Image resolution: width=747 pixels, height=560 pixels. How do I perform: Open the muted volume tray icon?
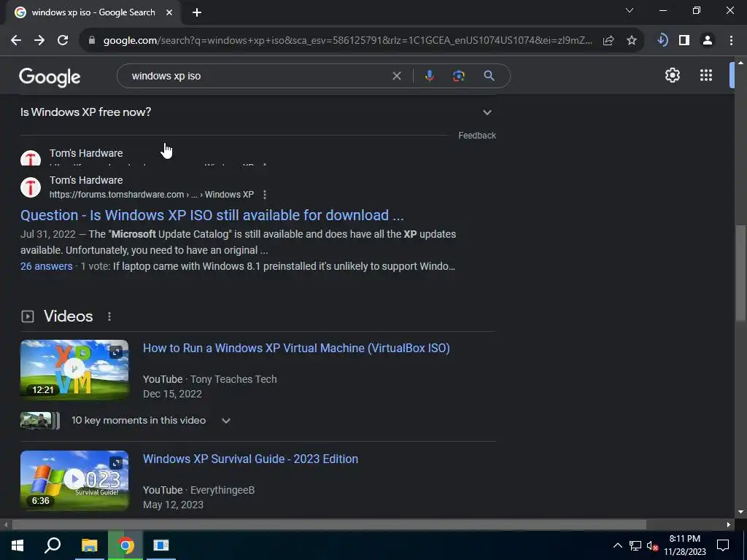[x=652, y=545]
